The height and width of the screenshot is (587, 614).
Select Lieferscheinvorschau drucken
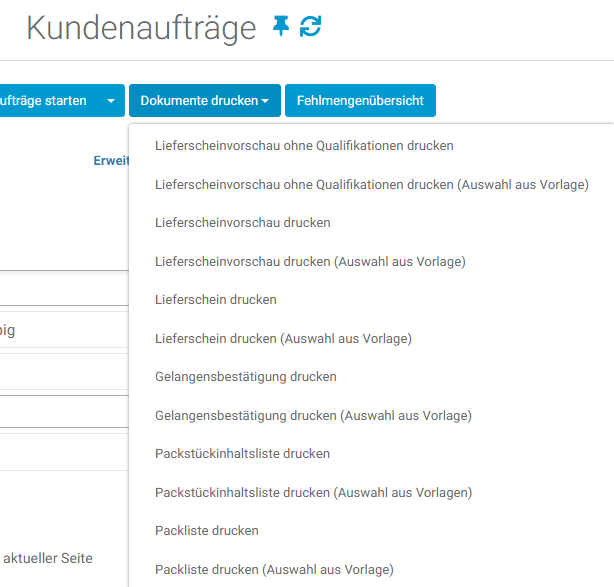coord(243,223)
